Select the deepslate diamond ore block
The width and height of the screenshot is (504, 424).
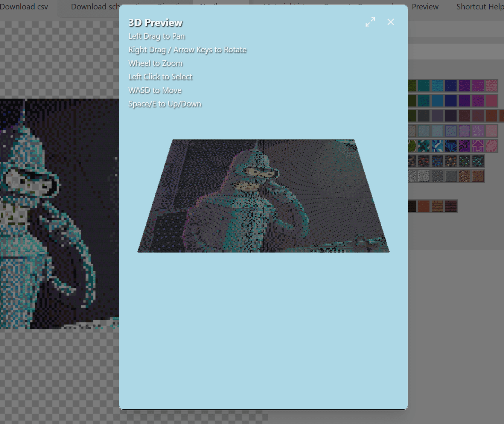click(478, 161)
